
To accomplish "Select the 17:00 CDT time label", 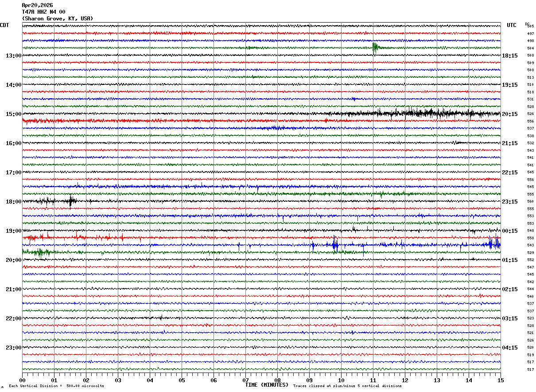I will (x=14, y=173).
